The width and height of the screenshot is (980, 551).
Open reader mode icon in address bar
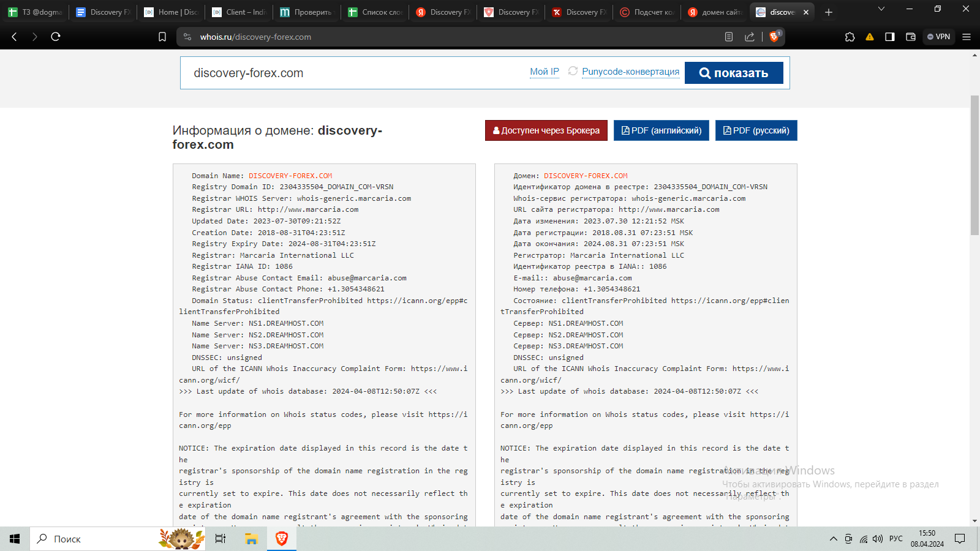(729, 37)
